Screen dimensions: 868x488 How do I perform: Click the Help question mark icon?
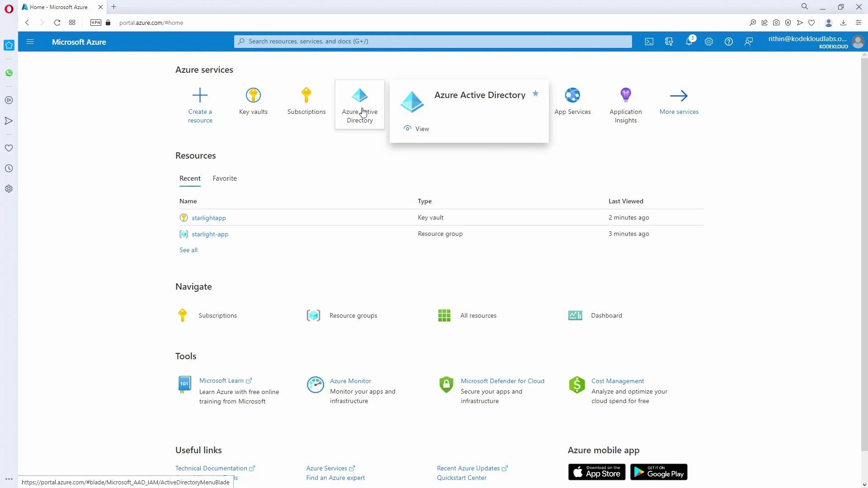pos(728,42)
